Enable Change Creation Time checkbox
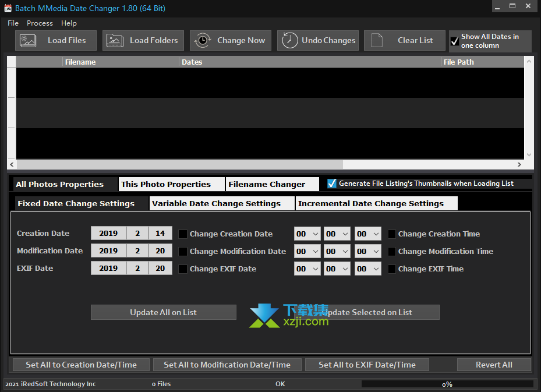Image resolution: width=541 pixels, height=392 pixels. [x=391, y=234]
